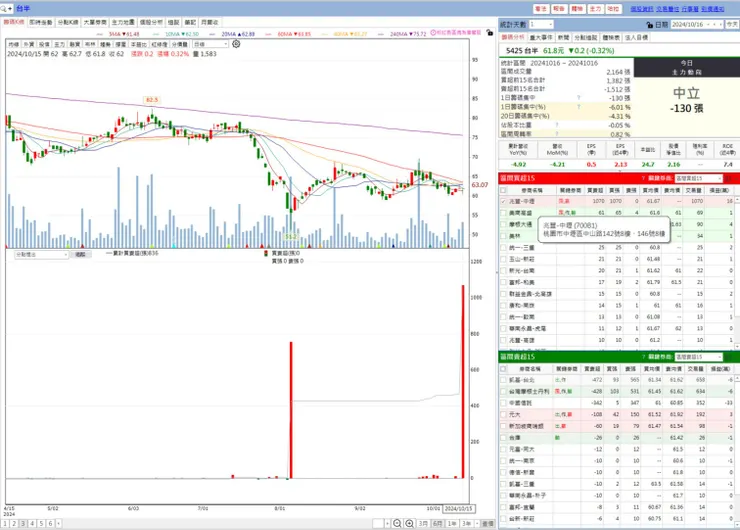Click the zoom out magnifier icon
The width and height of the screenshot is (740, 530).
click(397, 523)
